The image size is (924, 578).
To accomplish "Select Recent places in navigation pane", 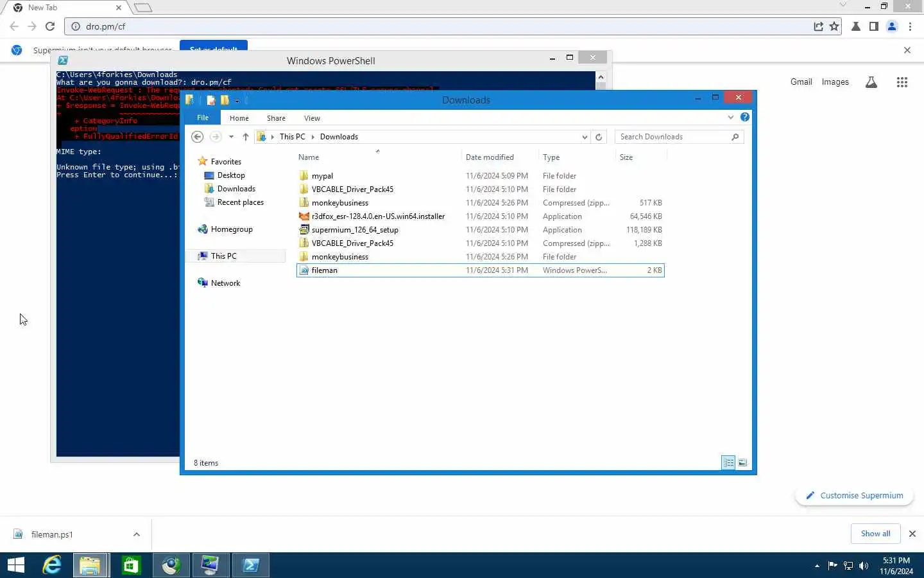I will (x=240, y=202).
